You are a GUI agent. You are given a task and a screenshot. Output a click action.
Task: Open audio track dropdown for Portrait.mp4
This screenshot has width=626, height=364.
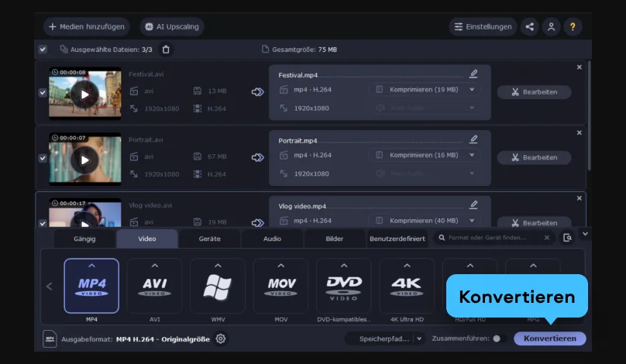pyautogui.click(x=425, y=173)
